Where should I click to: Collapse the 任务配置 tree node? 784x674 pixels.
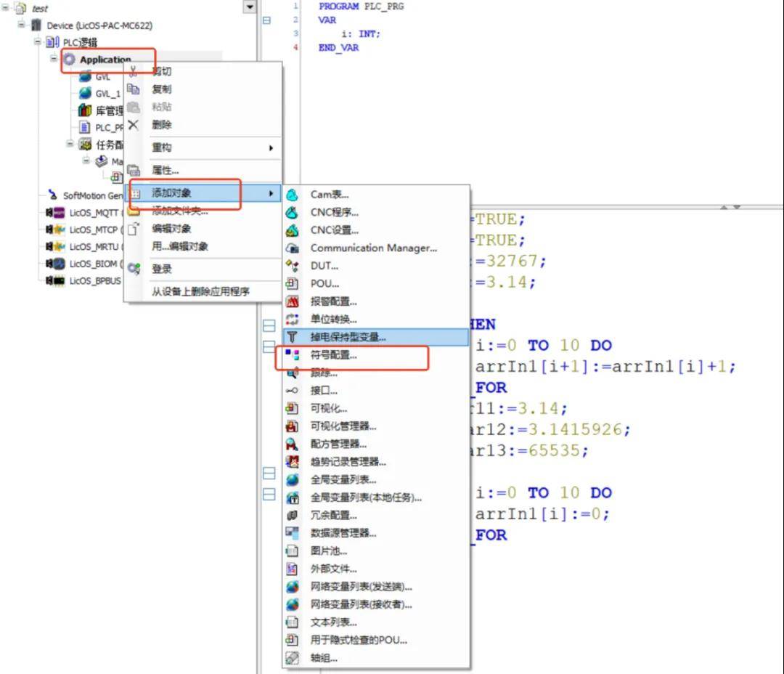pyautogui.click(x=70, y=144)
